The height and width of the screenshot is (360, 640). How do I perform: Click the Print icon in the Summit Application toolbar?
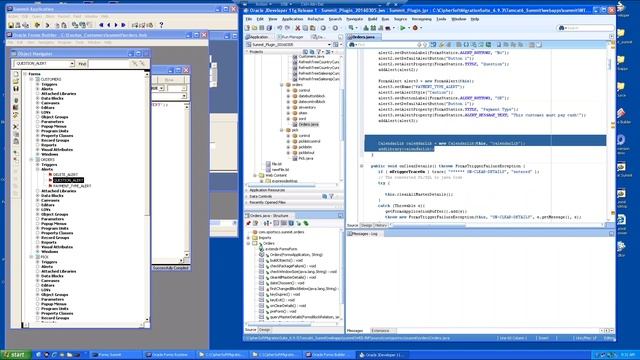[x=18, y=25]
